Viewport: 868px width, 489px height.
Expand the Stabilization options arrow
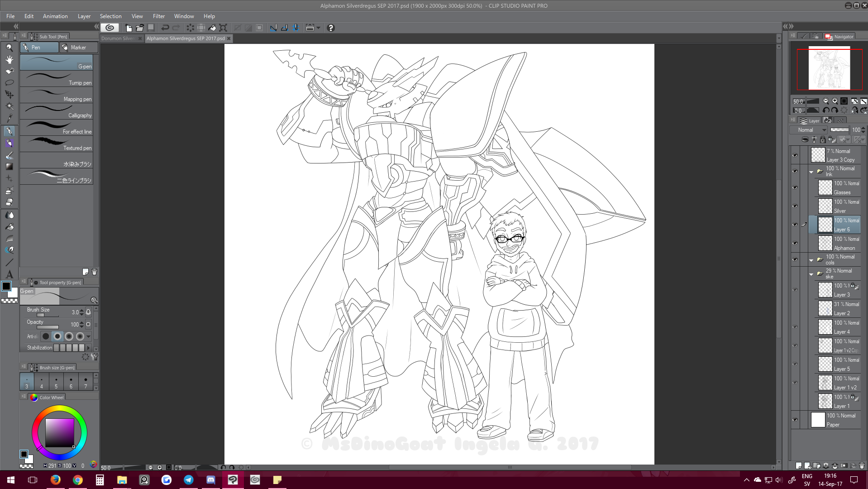click(89, 348)
